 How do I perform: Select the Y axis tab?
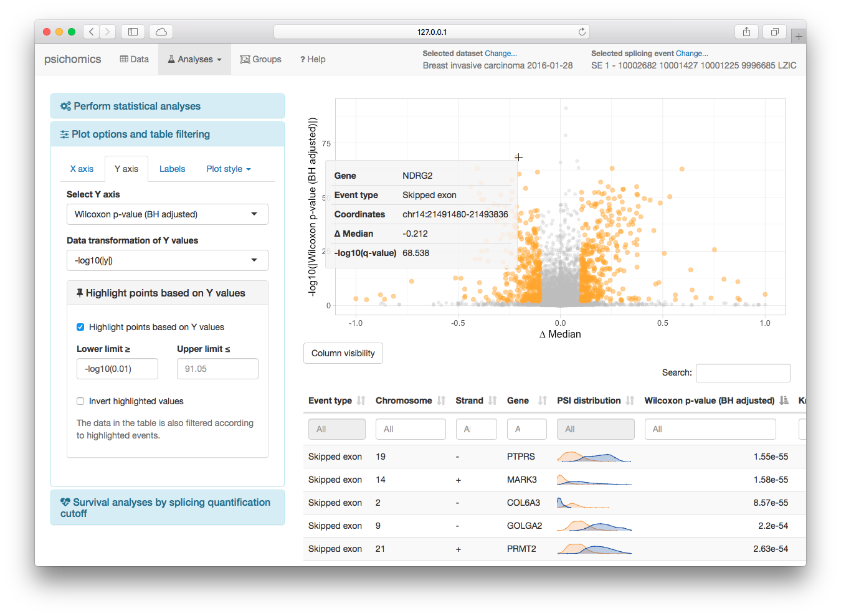pos(126,169)
